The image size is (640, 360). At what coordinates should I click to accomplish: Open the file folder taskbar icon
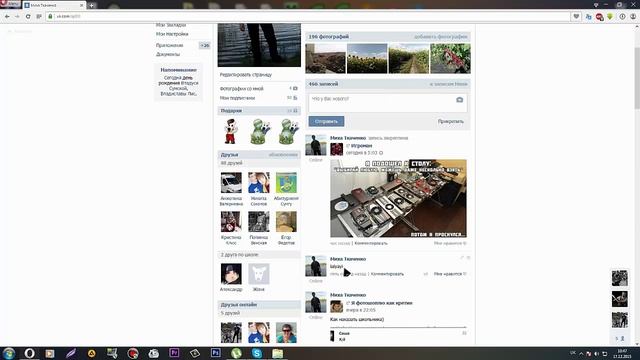coord(278,353)
